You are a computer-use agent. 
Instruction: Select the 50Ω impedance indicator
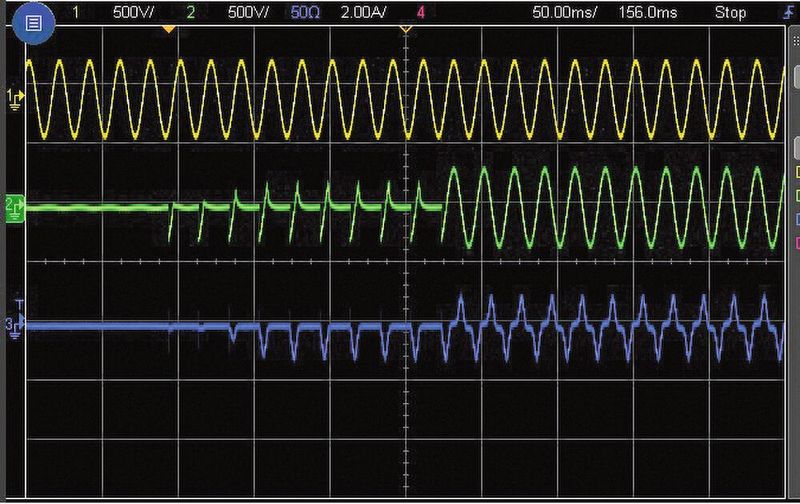[x=305, y=13]
